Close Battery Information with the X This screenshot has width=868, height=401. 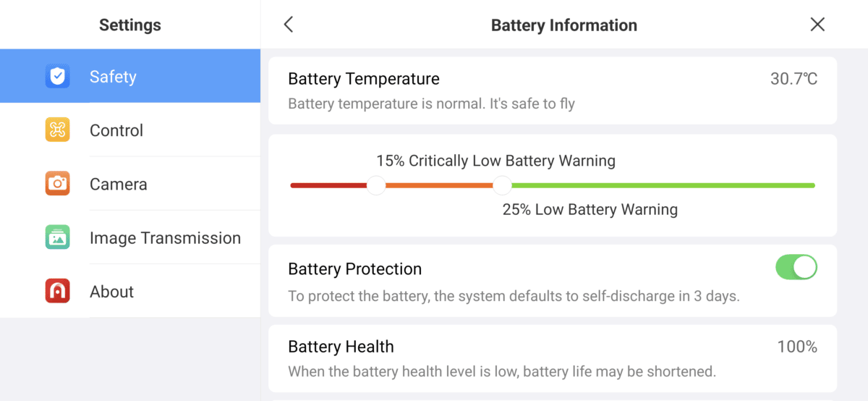pos(817,25)
